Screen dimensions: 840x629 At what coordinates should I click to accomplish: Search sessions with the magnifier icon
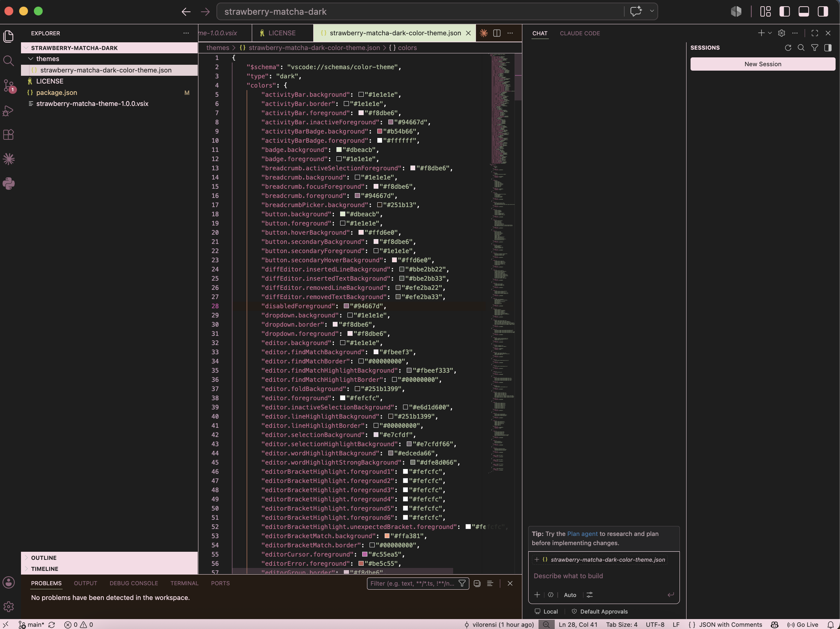(801, 47)
